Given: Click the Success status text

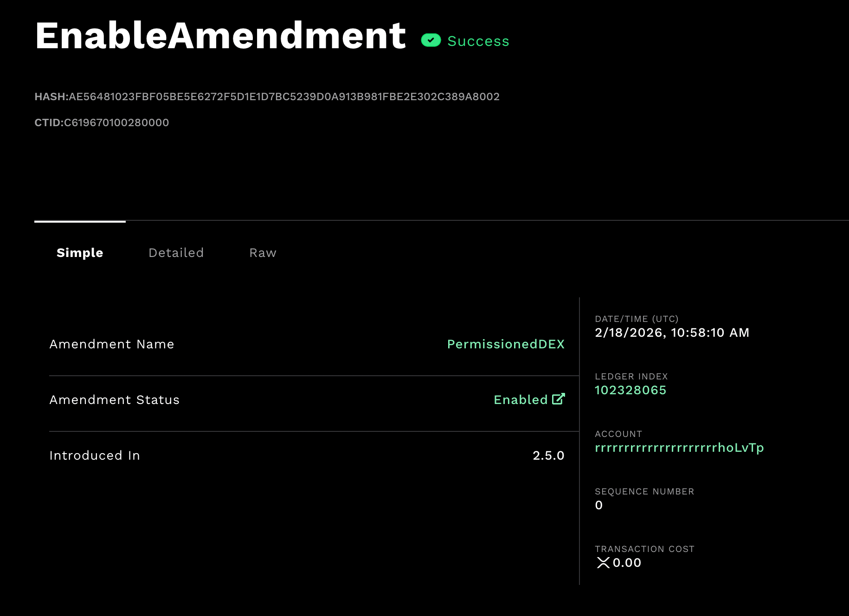Looking at the screenshot, I should tap(478, 41).
